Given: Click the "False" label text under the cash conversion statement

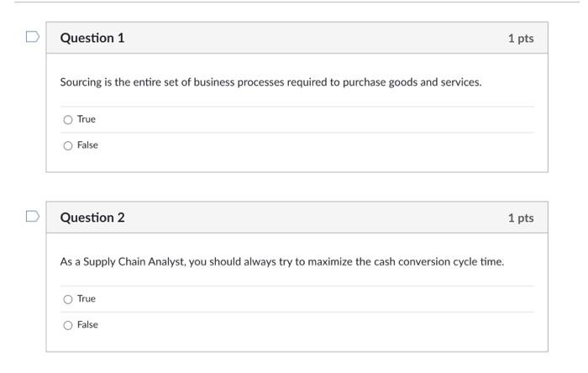Looking at the screenshot, I should pos(87,324).
